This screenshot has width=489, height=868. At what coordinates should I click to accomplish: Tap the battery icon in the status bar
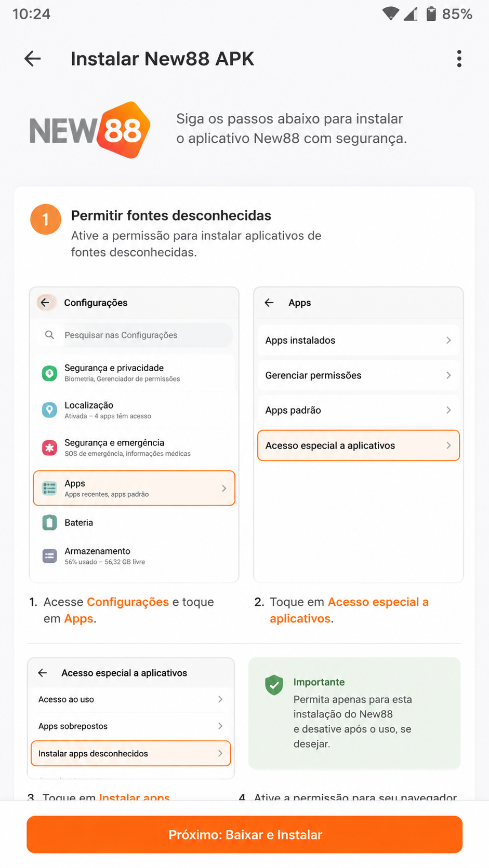(x=431, y=13)
